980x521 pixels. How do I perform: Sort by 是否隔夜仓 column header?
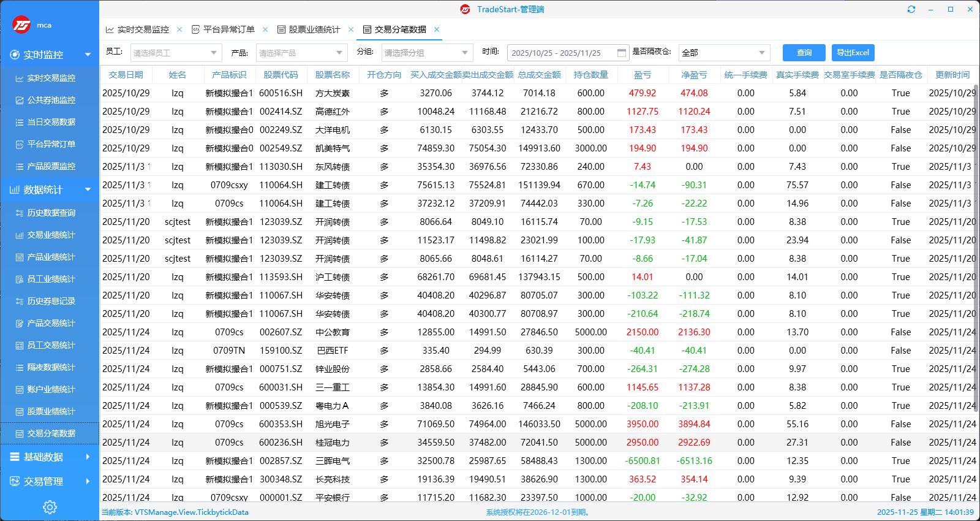pos(900,75)
